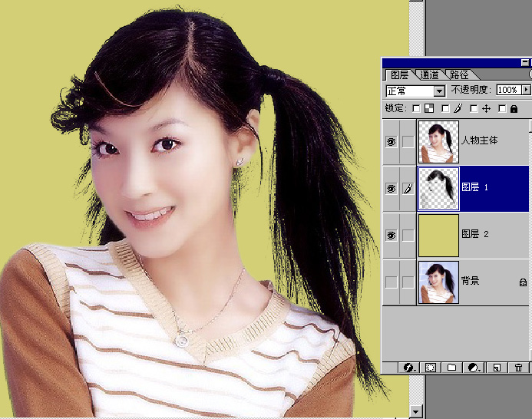Select the 图层 1 layer thumbnail
The height and width of the screenshot is (419, 532).
438,189
